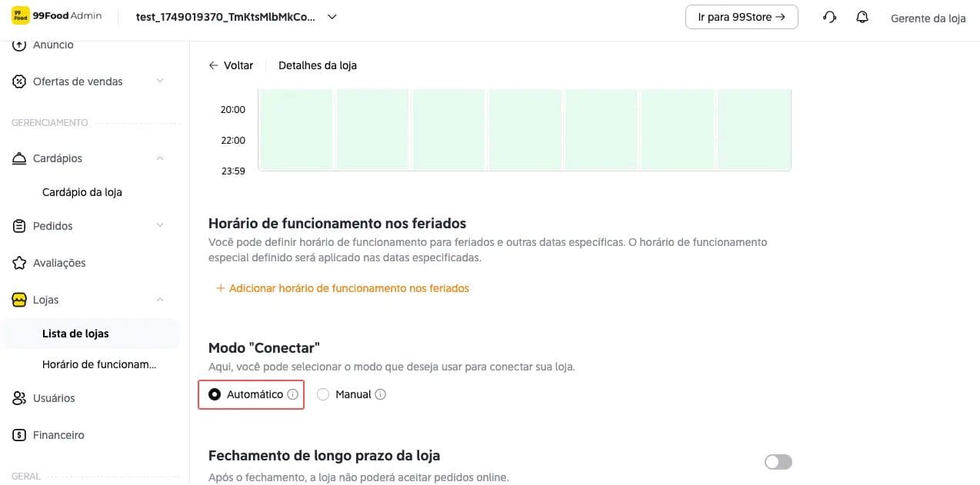Show info tooltip next to Automático
The image size is (980, 485).
point(292,394)
